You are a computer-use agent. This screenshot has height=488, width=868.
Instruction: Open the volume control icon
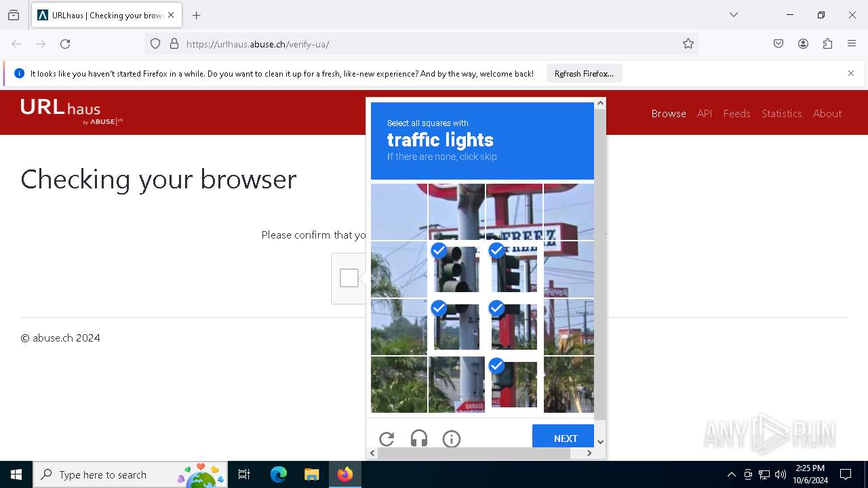point(781,474)
